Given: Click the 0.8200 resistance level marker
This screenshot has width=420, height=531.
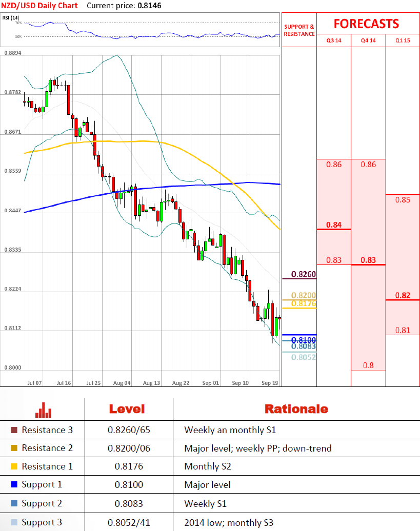Looking at the screenshot, I should click(304, 295).
